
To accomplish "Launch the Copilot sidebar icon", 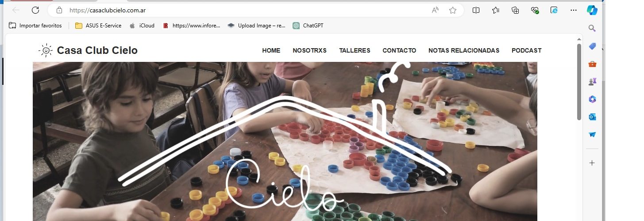I will coord(592,10).
